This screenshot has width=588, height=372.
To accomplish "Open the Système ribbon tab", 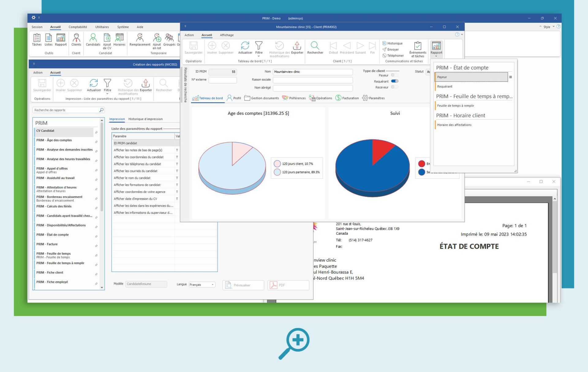I will coord(123,27).
